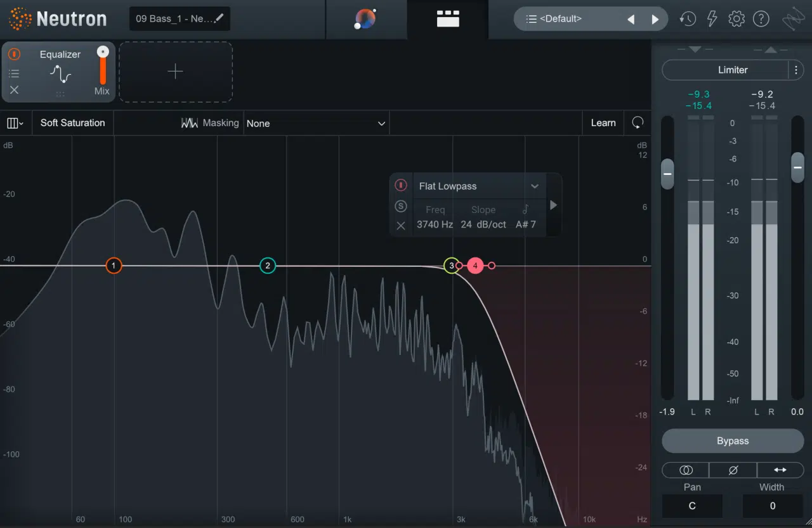The width and height of the screenshot is (812, 528).
Task: Open the preset list icon beside Default
Action: (532, 19)
